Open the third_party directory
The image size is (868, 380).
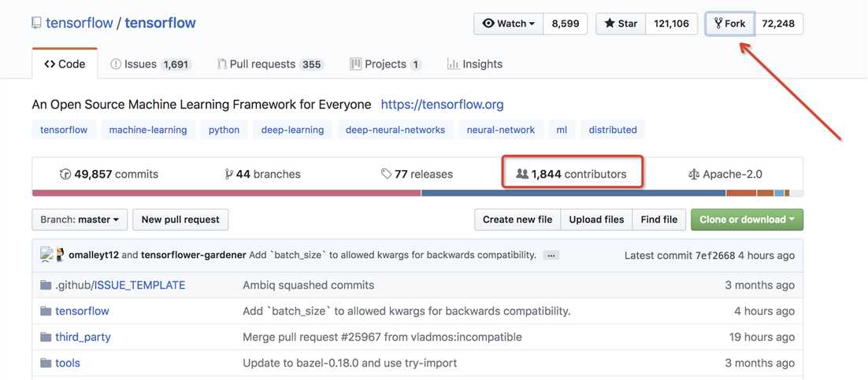click(83, 337)
